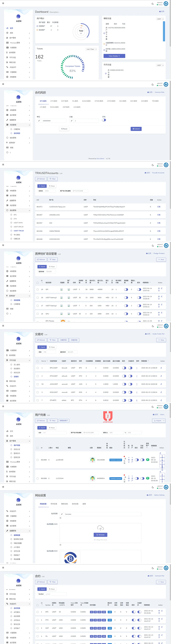The width and height of the screenshot is (171, 644).
Task: Click the avatar image of user 861989
Action: click(92, 460)
